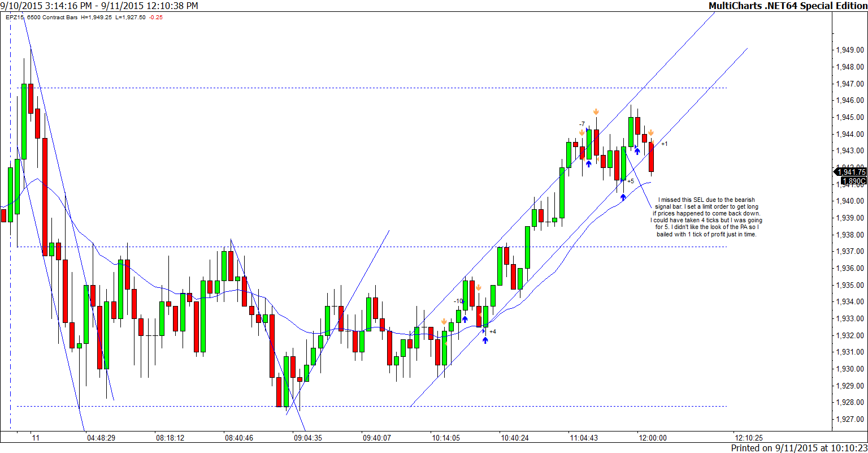Click the 08:40:46 time axis label
Image resolution: width=868 pixels, height=453 pixels.
tap(238, 438)
